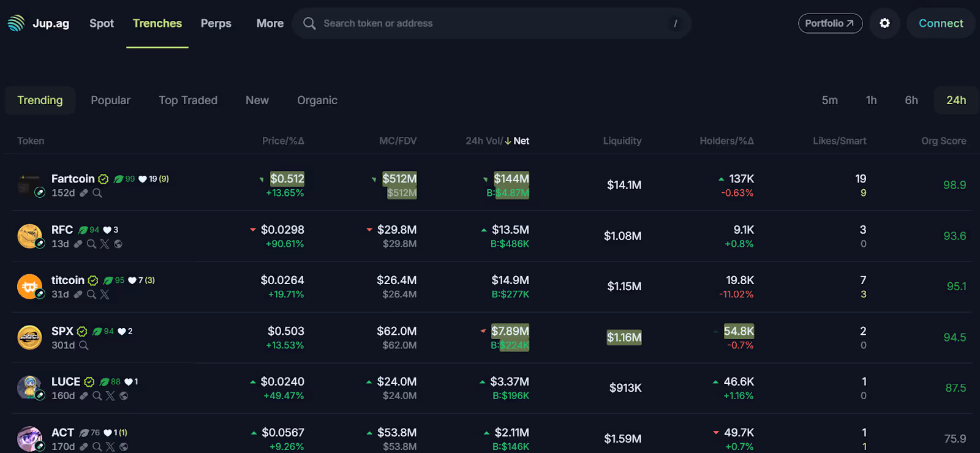The width and height of the screenshot is (980, 453).
Task: Switch to the New tab
Action: point(257,100)
